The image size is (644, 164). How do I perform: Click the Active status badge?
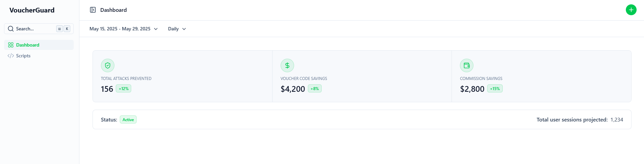click(128, 120)
